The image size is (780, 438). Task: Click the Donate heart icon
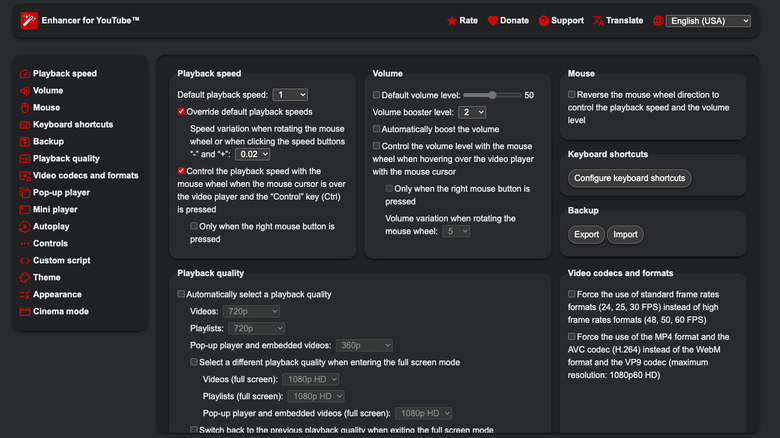[x=493, y=20]
